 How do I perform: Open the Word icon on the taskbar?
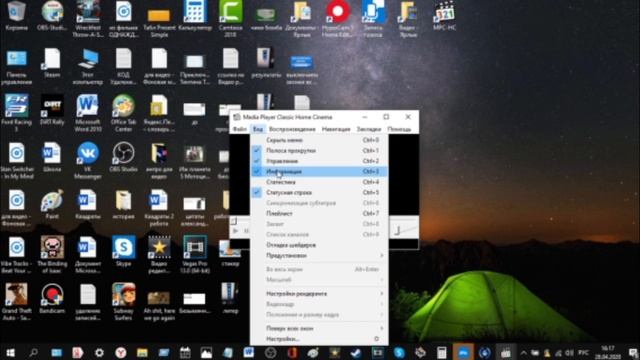249,353
